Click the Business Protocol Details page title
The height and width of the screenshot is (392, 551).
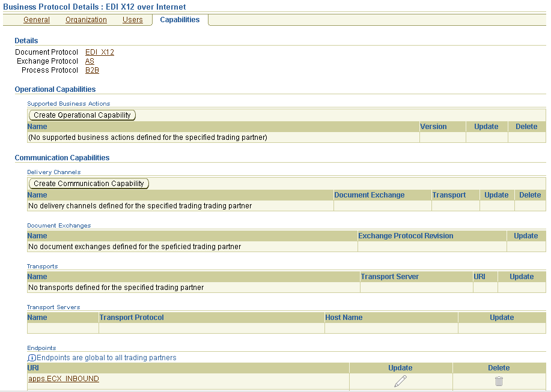point(94,7)
